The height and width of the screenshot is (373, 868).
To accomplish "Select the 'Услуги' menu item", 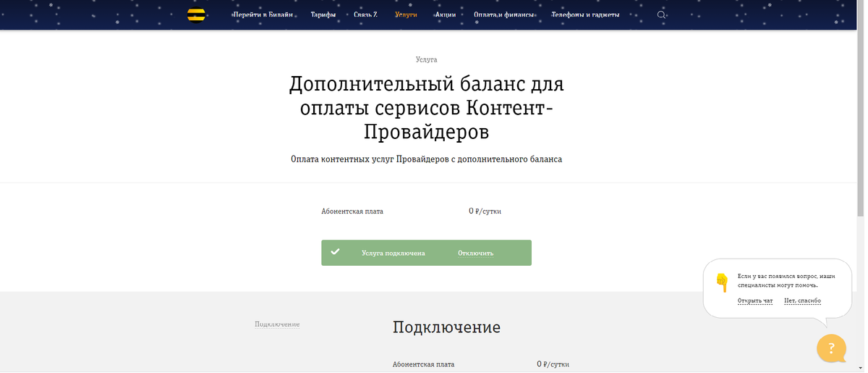I will (407, 15).
